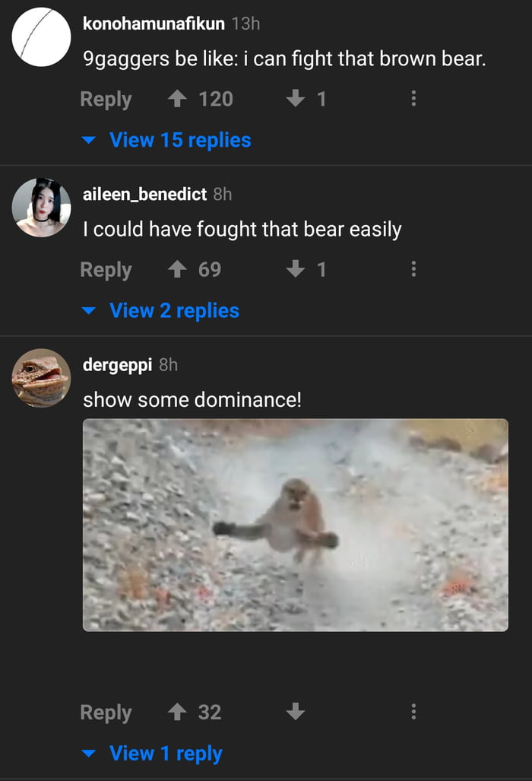Open the three-dot menu on konohamunafikun's comment

(413, 98)
